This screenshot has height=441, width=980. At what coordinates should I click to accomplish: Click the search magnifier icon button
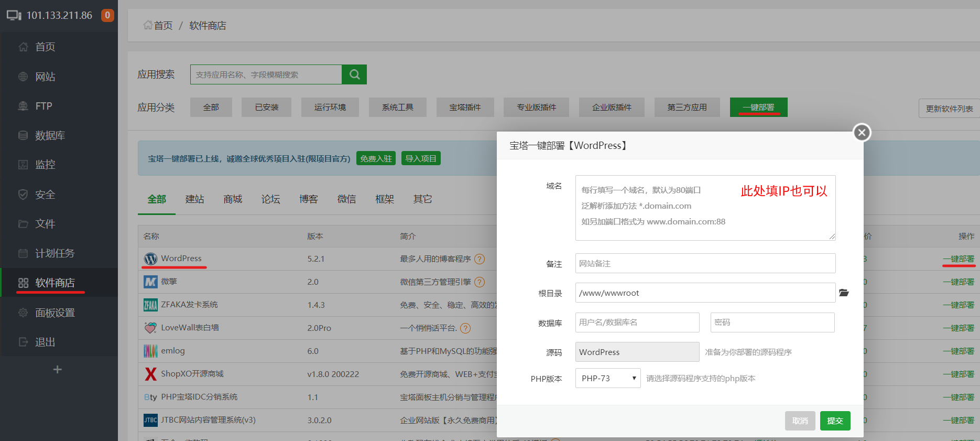coord(354,74)
